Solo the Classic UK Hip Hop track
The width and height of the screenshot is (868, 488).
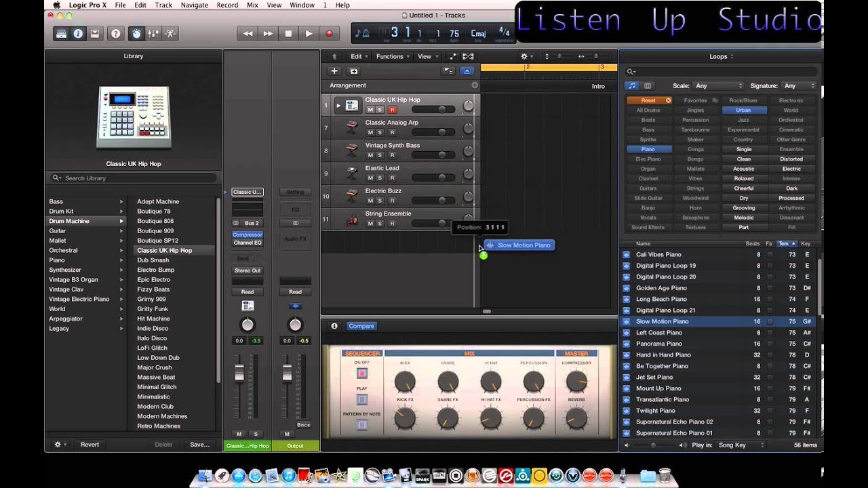tap(380, 109)
